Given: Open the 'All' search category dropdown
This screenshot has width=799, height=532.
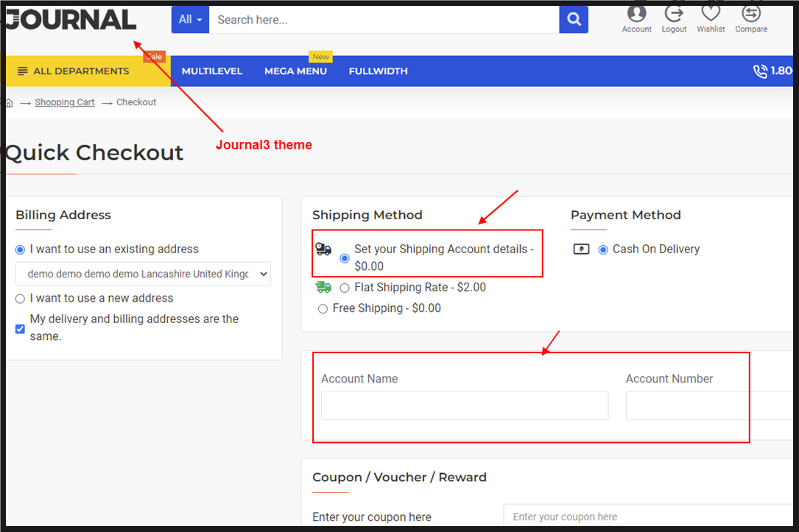Looking at the screenshot, I should coord(190,20).
